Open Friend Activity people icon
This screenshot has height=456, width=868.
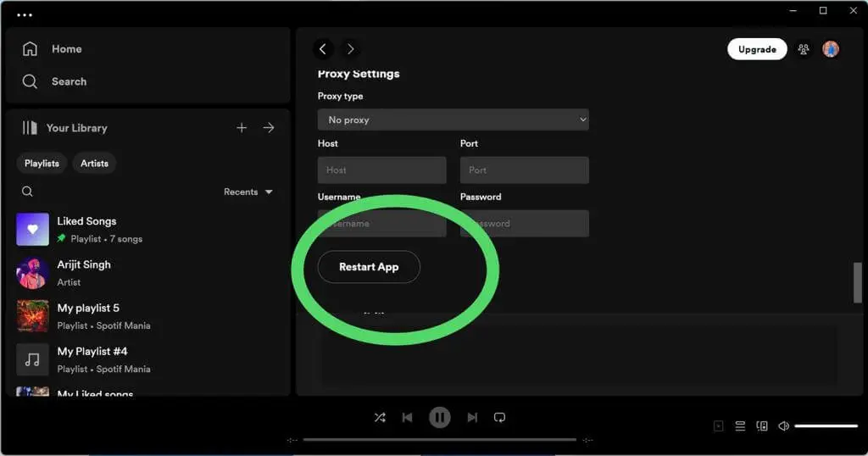804,49
